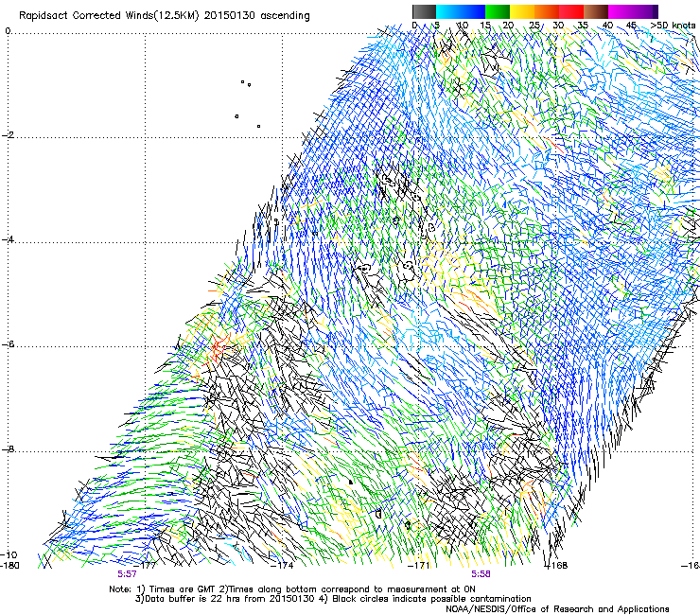
Task: Click the brown 35-40 knots legend color
Action: (596, 11)
